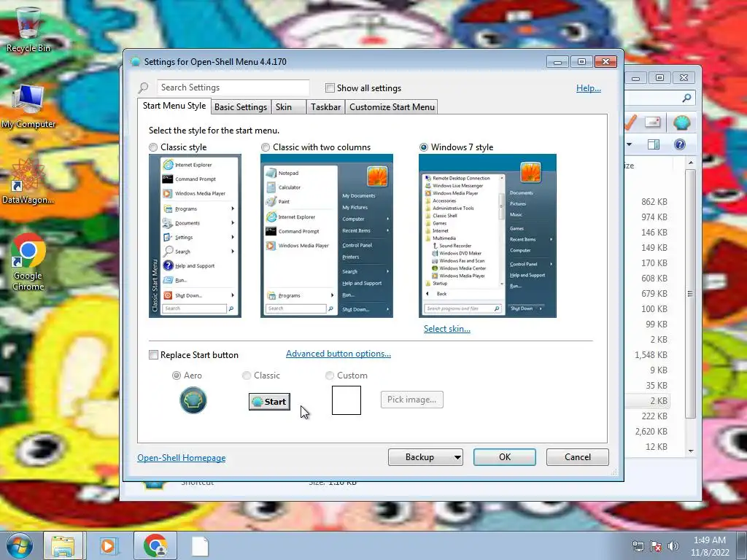Switch to Chrome in the taskbar
Screen dimensions: 747x560
(x=155, y=545)
